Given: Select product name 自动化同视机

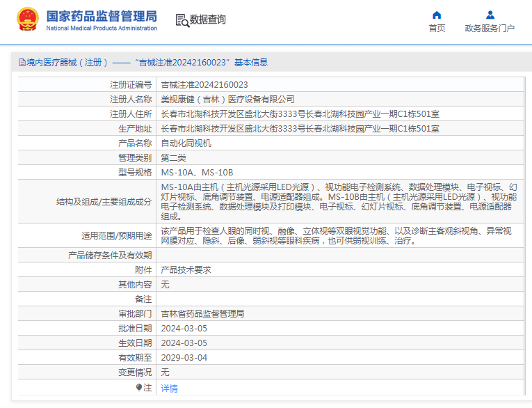Looking at the screenshot, I should click(186, 143).
